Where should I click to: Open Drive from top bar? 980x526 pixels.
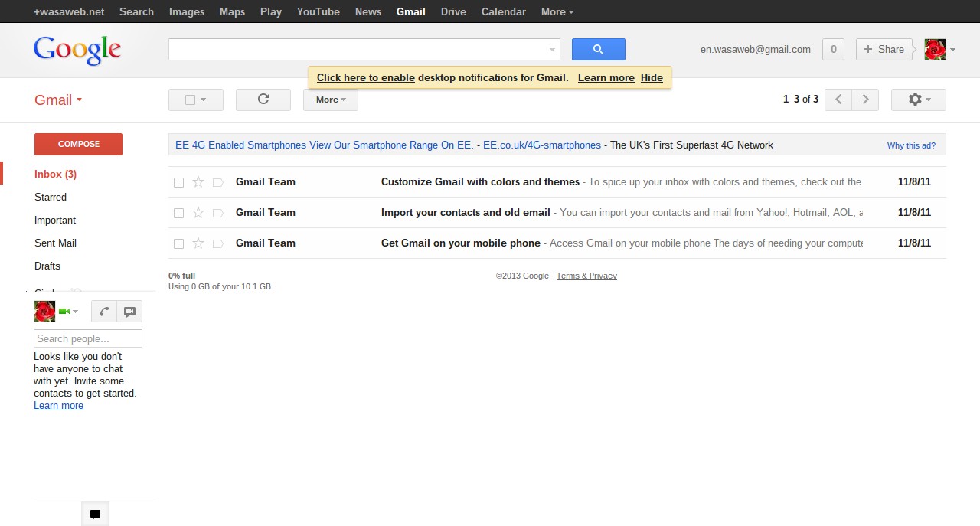pyautogui.click(x=453, y=11)
